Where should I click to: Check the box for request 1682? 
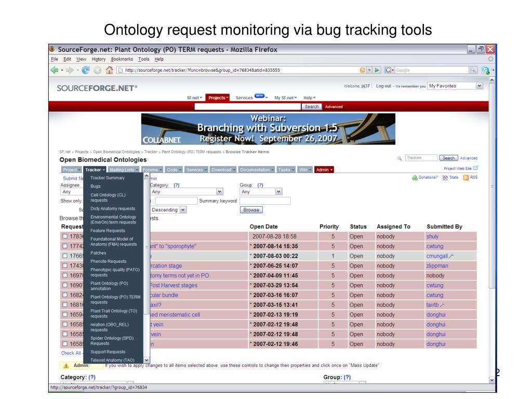coord(65,295)
